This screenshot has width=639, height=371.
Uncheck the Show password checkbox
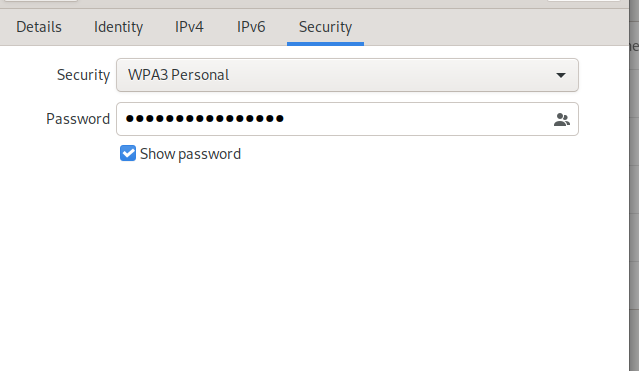128,154
